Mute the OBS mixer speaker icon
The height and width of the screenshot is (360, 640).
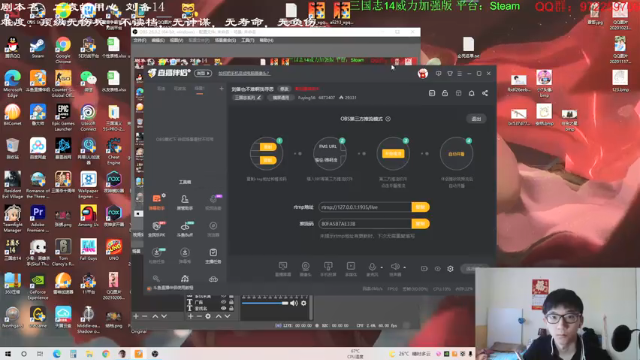(x=294, y=303)
